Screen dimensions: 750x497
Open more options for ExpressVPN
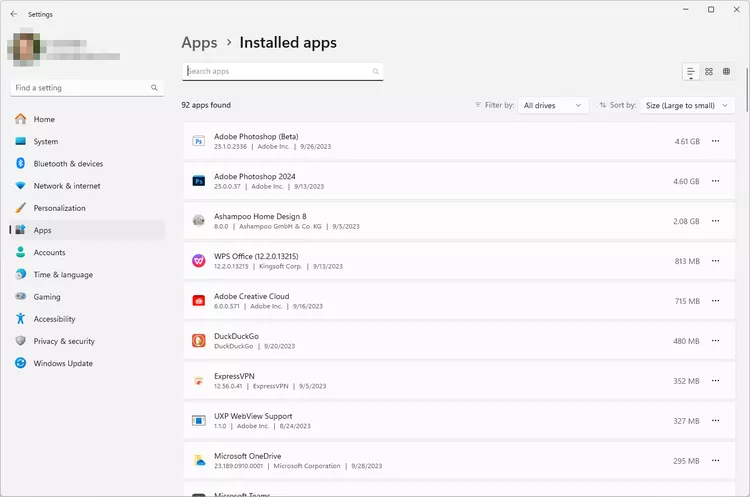[x=716, y=381]
